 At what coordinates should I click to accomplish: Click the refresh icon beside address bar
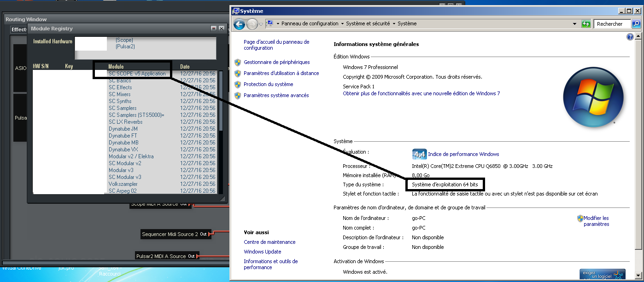click(586, 24)
